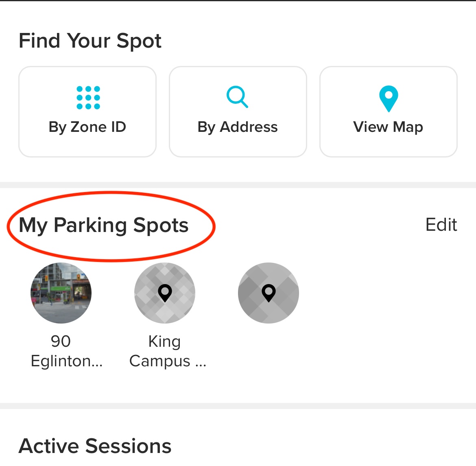This screenshot has width=476, height=466.
Task: Click the "By Zone ID" text label
Action: 87,127
